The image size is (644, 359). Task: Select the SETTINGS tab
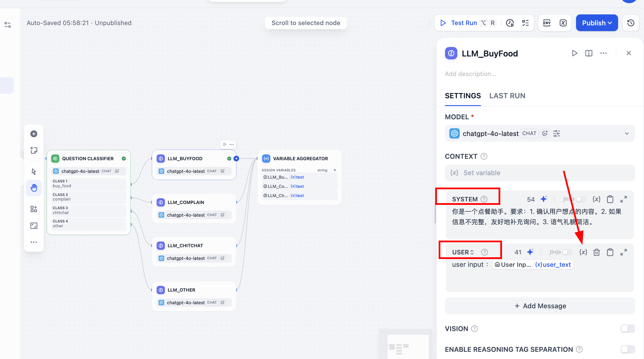(463, 96)
